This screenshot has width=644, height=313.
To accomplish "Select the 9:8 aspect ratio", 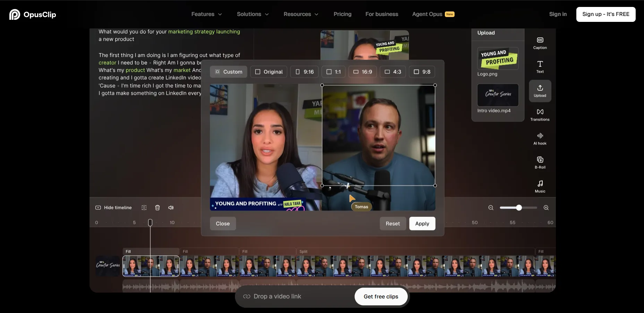I will [422, 72].
